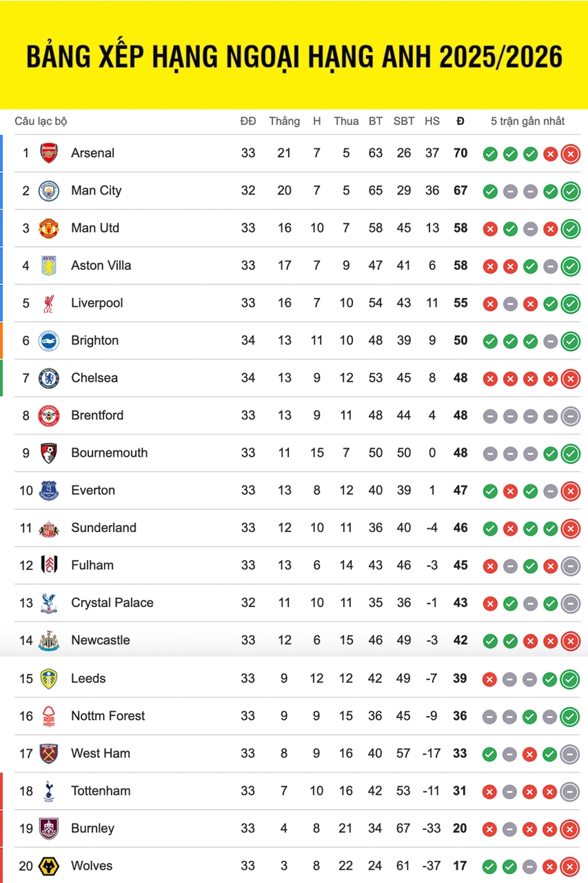Image resolution: width=588 pixels, height=883 pixels.
Task: Click the Câu lạc bộ header
Action: pos(41,121)
